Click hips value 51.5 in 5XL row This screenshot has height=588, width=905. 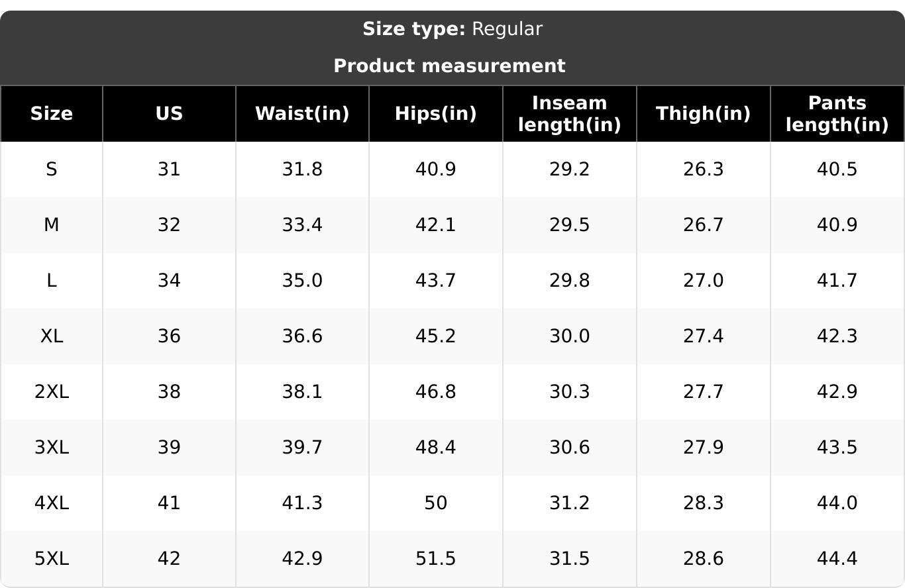[436, 559]
